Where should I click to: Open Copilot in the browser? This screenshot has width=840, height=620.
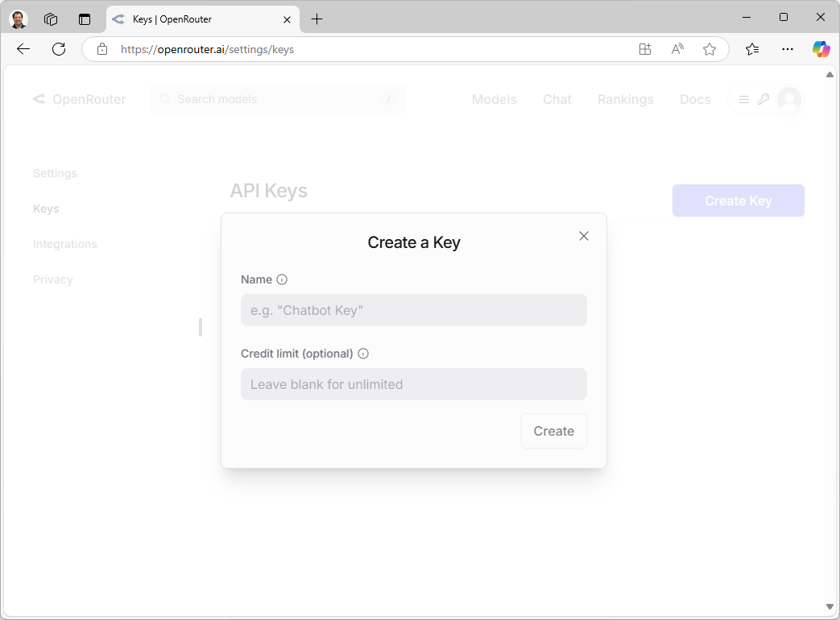pyautogui.click(x=821, y=49)
